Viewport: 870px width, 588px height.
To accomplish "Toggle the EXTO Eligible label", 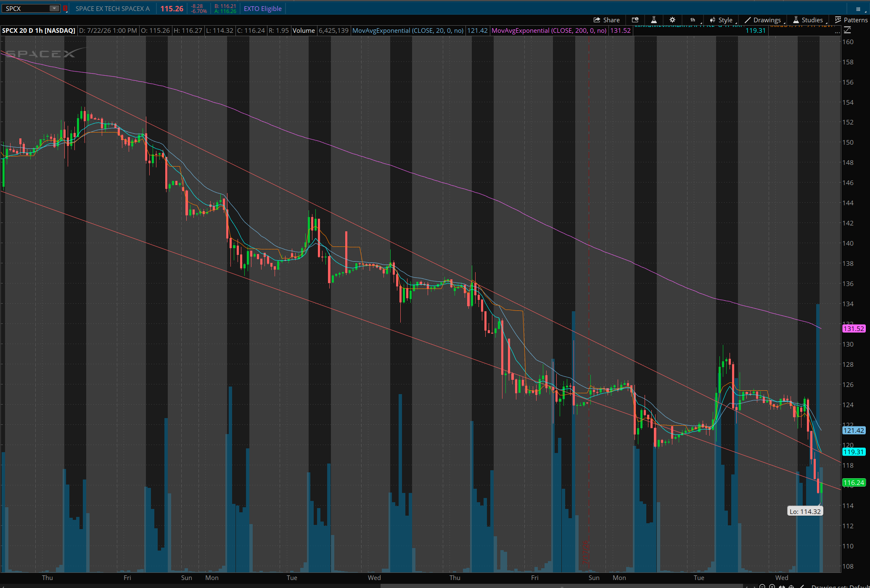I will pos(262,8).
